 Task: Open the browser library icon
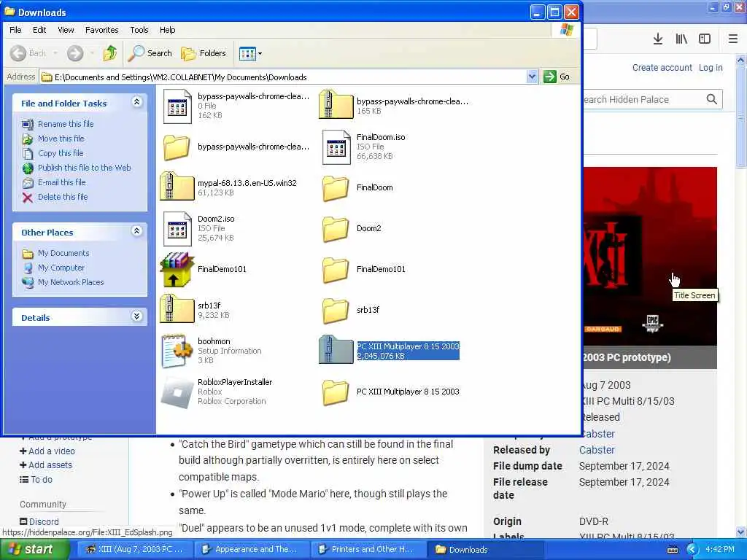[681, 39]
